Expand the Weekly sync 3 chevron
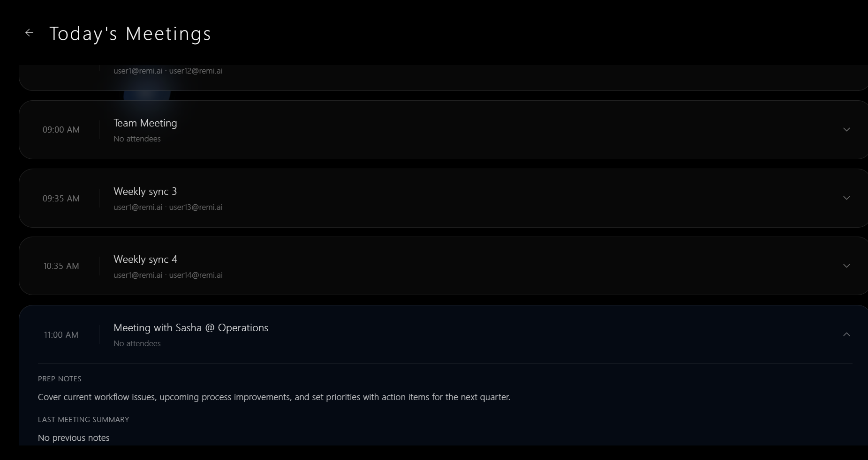The image size is (868, 460). click(x=846, y=198)
